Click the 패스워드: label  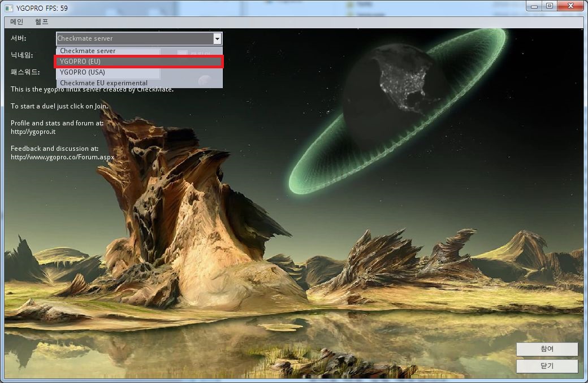click(x=25, y=72)
